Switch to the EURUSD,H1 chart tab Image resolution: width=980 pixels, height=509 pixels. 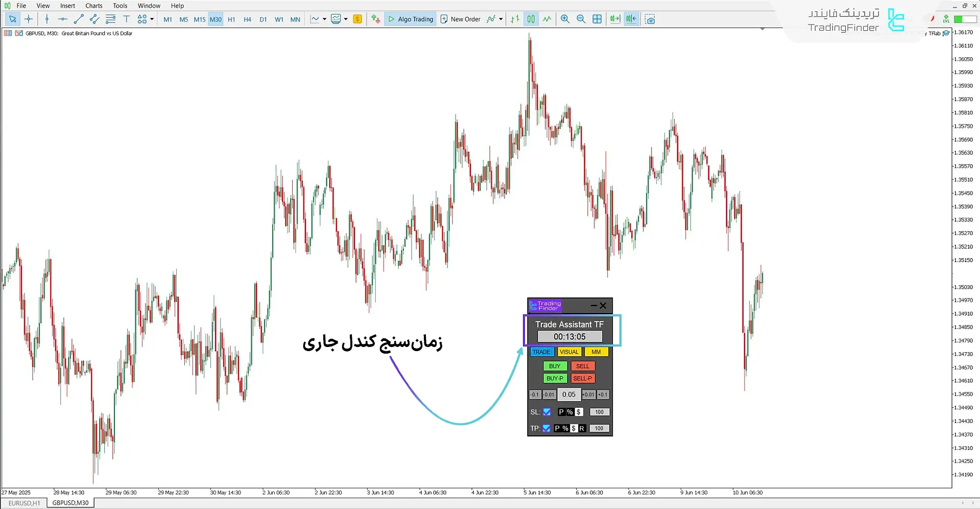(24, 503)
